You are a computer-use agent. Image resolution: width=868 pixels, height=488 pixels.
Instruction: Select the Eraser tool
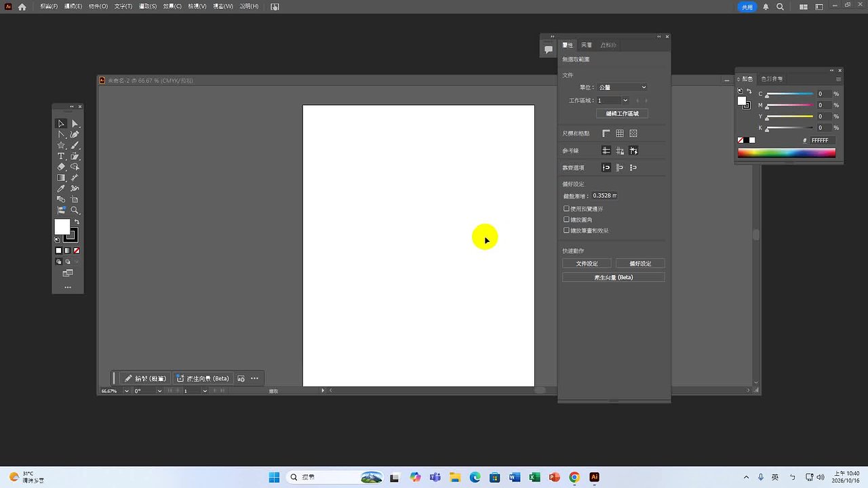[x=61, y=167]
